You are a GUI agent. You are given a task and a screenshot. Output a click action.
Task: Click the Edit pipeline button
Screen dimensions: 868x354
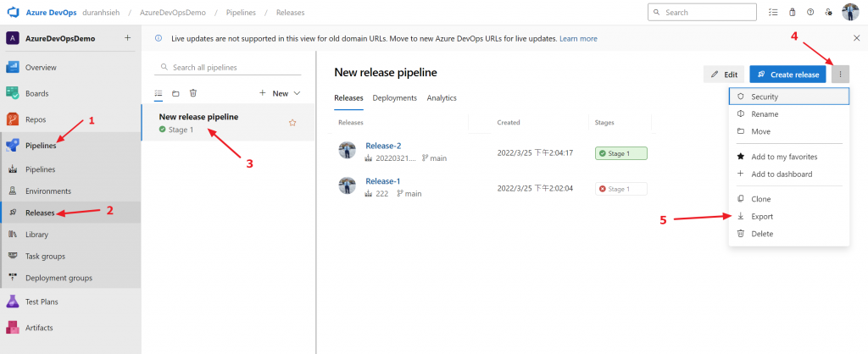click(x=724, y=75)
